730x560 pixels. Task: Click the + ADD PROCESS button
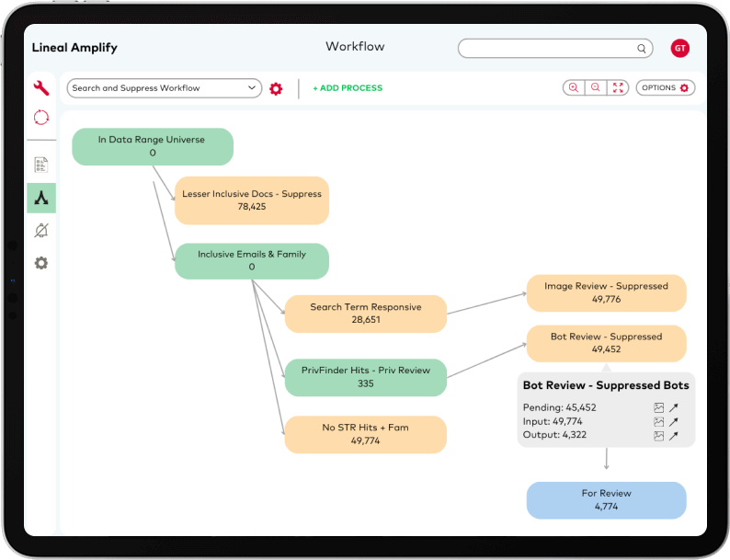pos(348,88)
